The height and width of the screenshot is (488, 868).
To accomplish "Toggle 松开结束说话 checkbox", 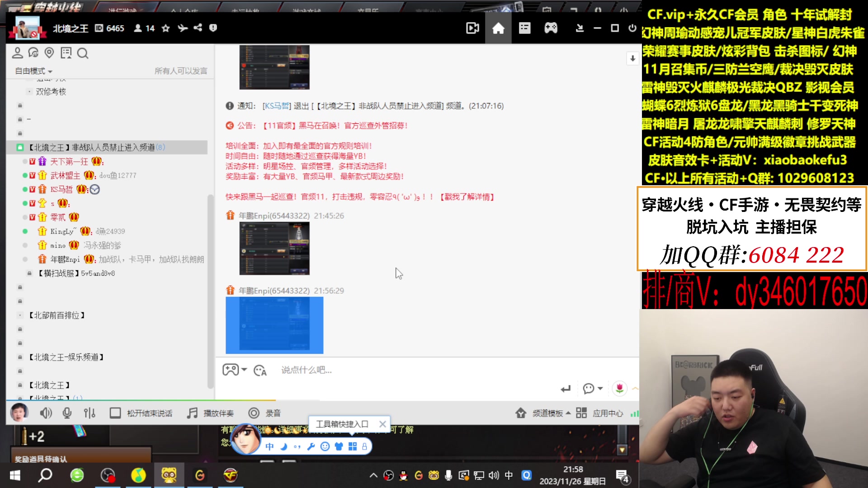I will tap(115, 413).
